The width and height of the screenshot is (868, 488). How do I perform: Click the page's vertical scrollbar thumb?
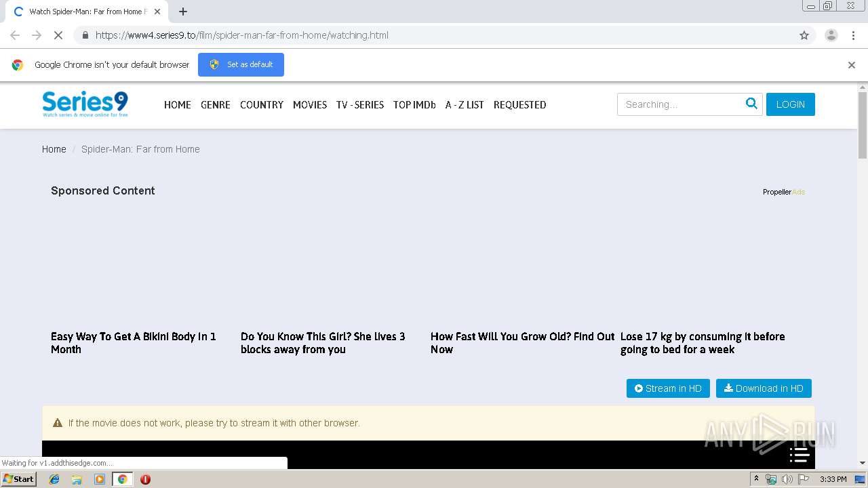(x=863, y=125)
